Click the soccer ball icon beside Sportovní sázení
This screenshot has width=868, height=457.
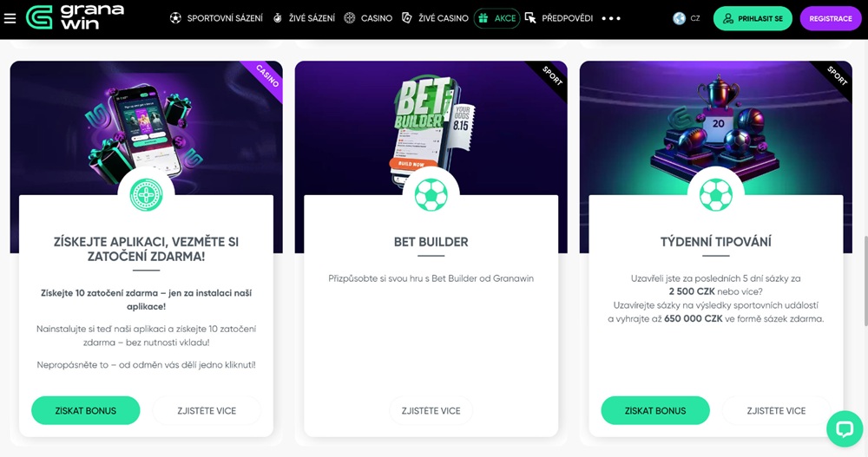pyautogui.click(x=175, y=18)
